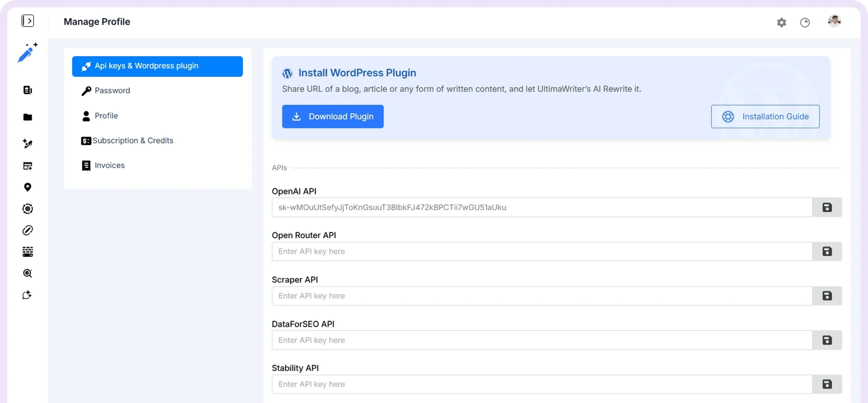Click the APIs section label
Viewport: 868px width, 403px height.
coord(279,168)
